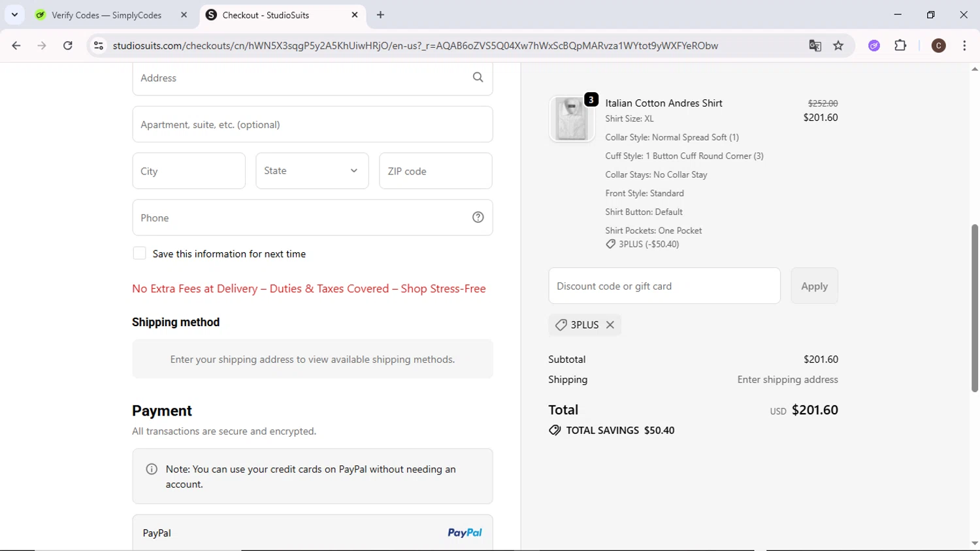Reload the checkout page
The image size is (980, 551).
pos(68,46)
